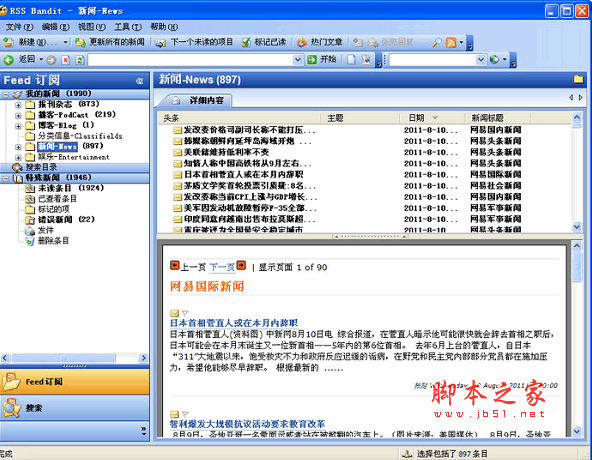592x460 pixels.
Task: Click the 下一页 next page link
Action: click(x=222, y=267)
